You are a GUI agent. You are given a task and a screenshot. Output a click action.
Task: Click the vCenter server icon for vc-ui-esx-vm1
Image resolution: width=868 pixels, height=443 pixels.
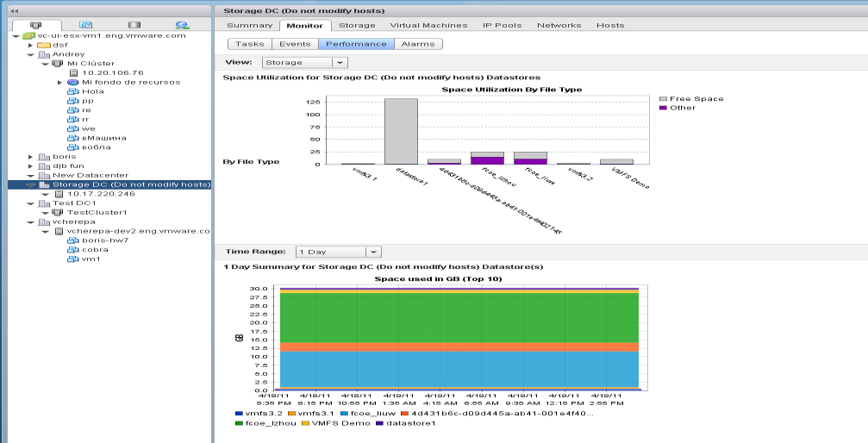pyautogui.click(x=28, y=35)
